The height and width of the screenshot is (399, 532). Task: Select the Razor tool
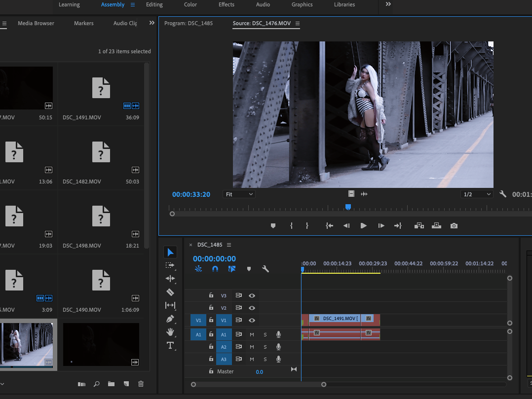(x=170, y=292)
